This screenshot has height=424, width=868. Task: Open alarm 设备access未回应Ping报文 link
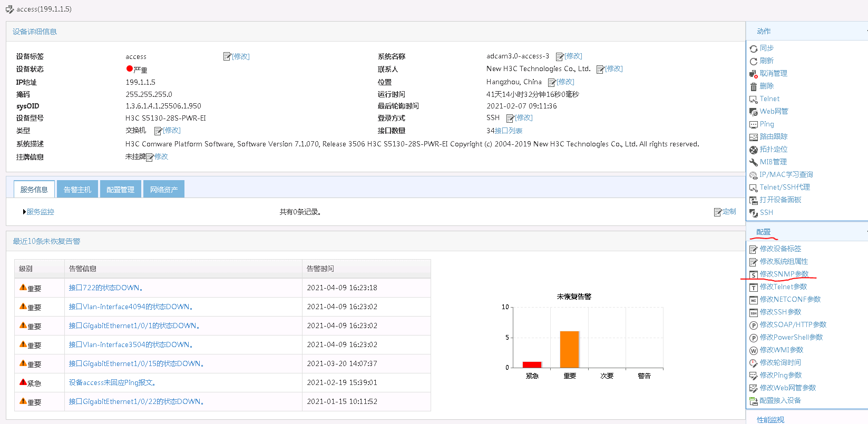coord(112,382)
